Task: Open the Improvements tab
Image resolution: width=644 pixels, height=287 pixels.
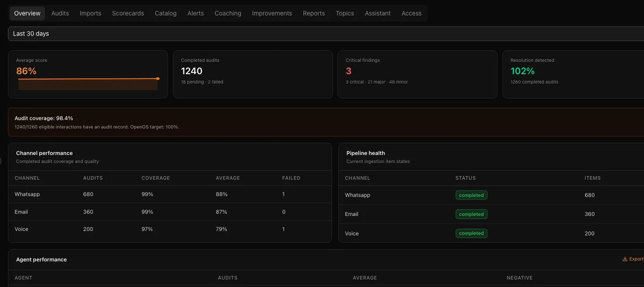Action: [272, 13]
